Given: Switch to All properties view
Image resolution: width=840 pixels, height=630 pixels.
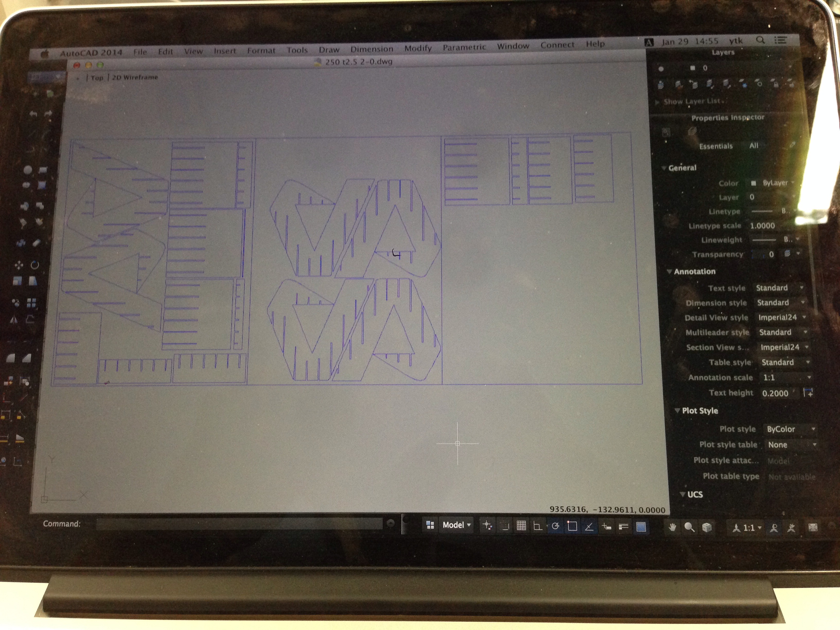Looking at the screenshot, I should [754, 145].
